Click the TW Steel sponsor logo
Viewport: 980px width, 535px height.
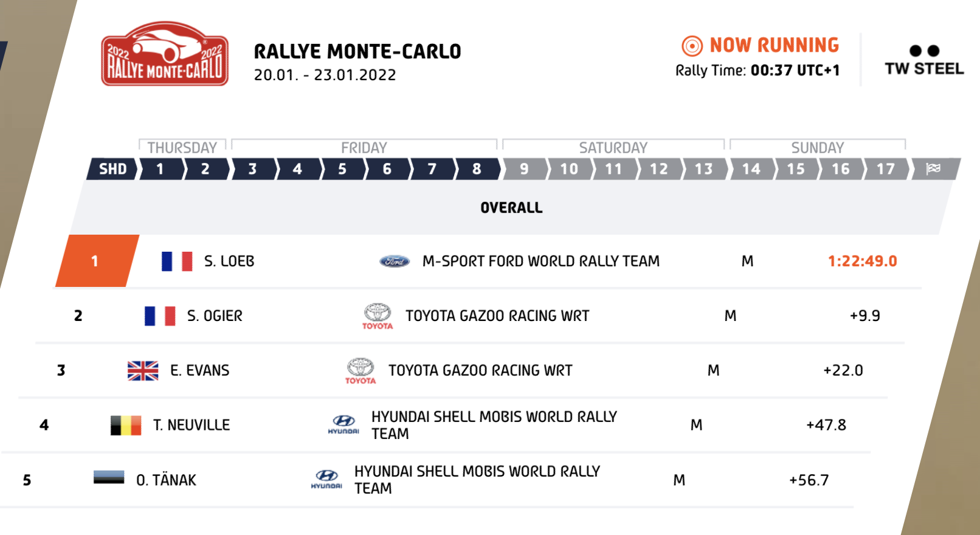924,60
